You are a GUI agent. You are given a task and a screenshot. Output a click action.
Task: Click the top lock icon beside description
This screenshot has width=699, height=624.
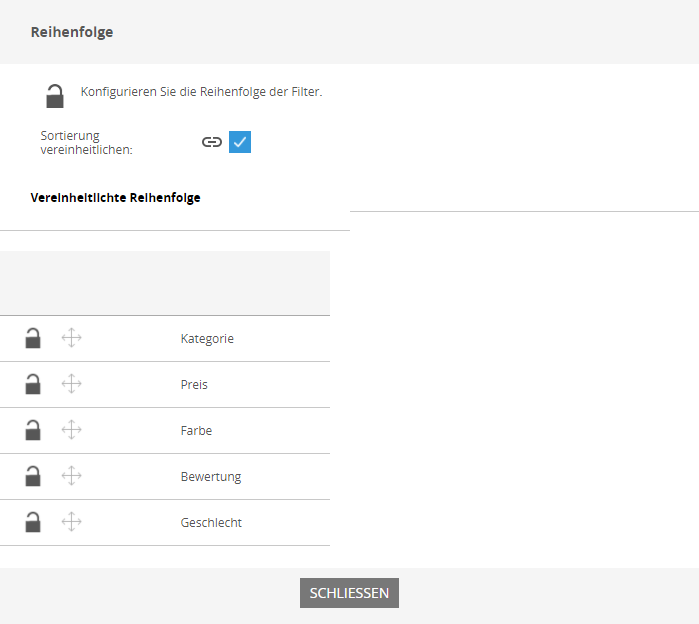[x=55, y=96]
